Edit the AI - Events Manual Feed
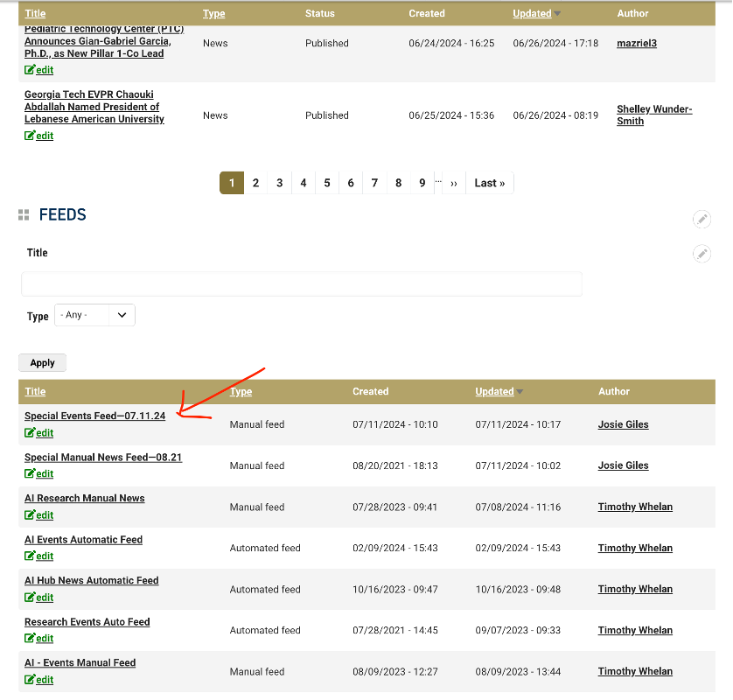Viewport: 733px width, 700px height. [x=38, y=680]
